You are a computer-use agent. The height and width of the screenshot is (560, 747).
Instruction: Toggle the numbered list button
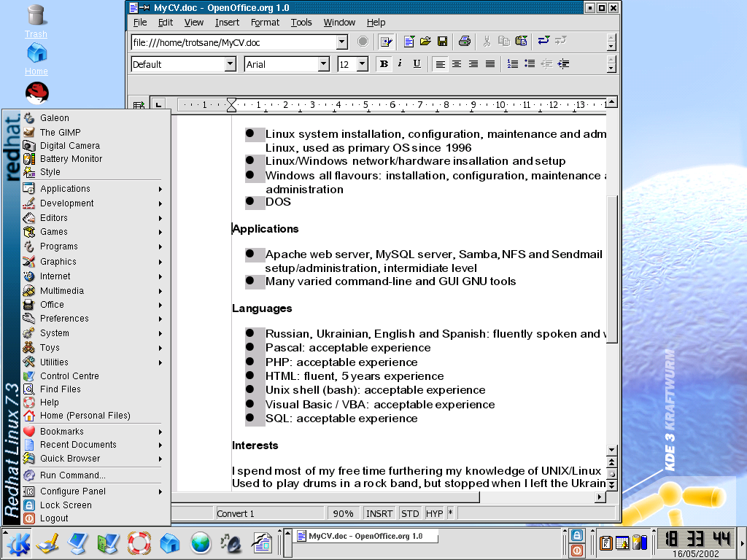(513, 64)
